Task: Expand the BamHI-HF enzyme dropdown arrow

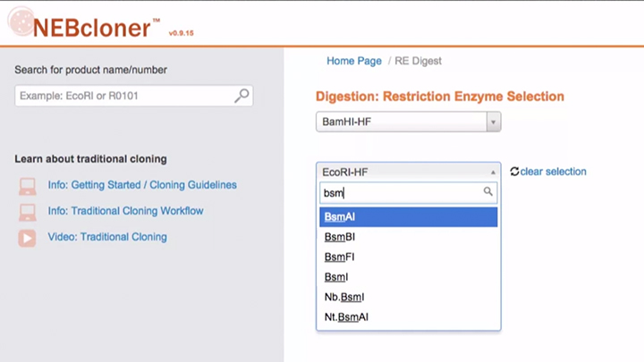Action: [493, 122]
